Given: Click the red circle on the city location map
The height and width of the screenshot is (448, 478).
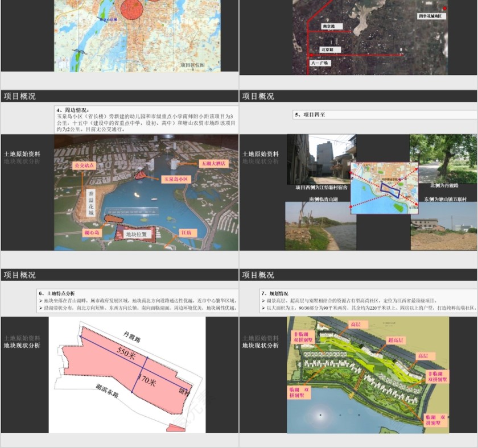Looking at the screenshot, I should point(132,9).
